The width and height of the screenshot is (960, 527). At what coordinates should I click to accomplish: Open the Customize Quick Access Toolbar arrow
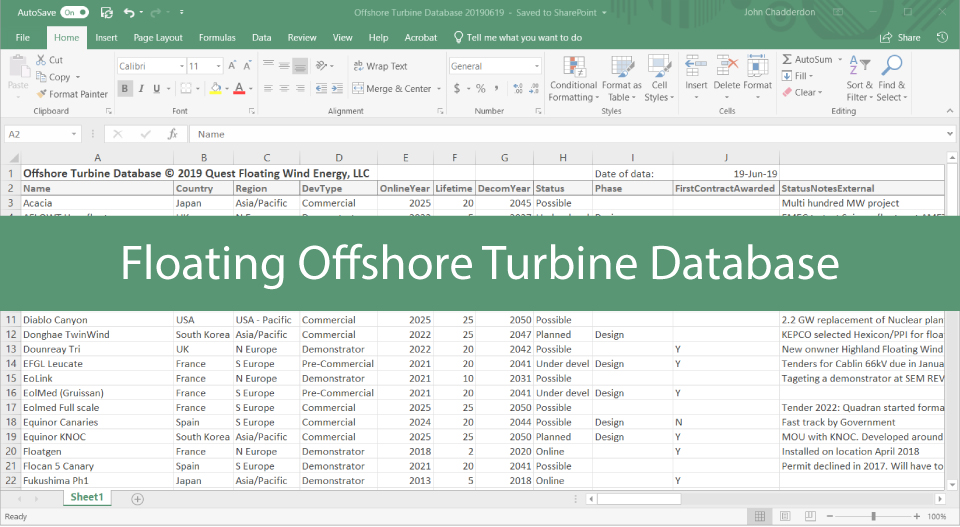click(x=182, y=12)
